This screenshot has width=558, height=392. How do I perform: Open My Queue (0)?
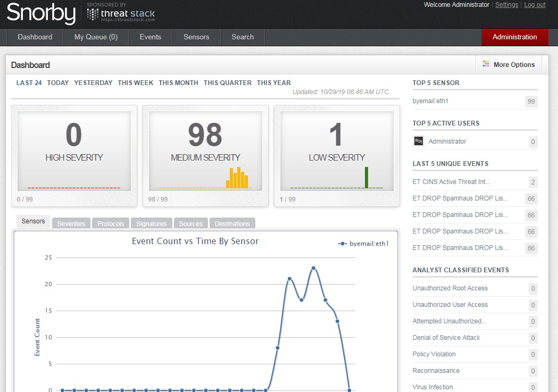[x=96, y=37]
